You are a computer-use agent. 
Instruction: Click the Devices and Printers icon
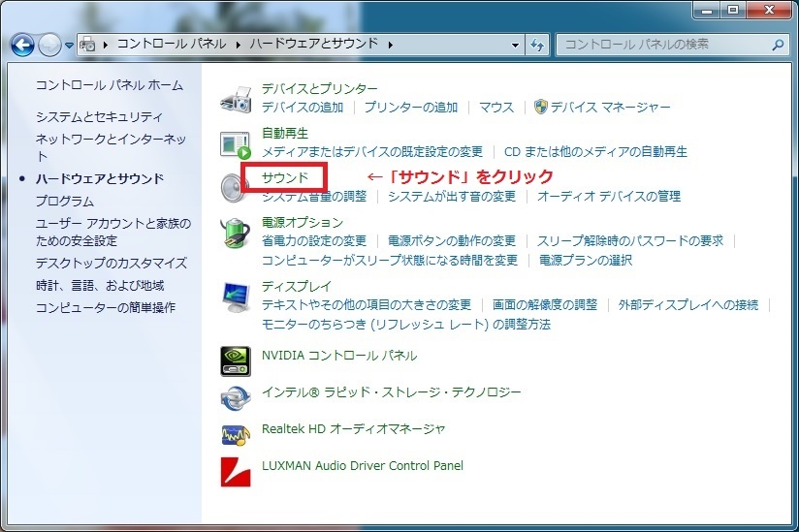(x=236, y=99)
